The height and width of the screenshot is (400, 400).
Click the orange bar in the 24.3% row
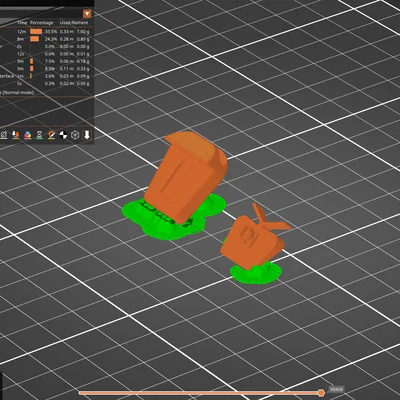[34, 39]
